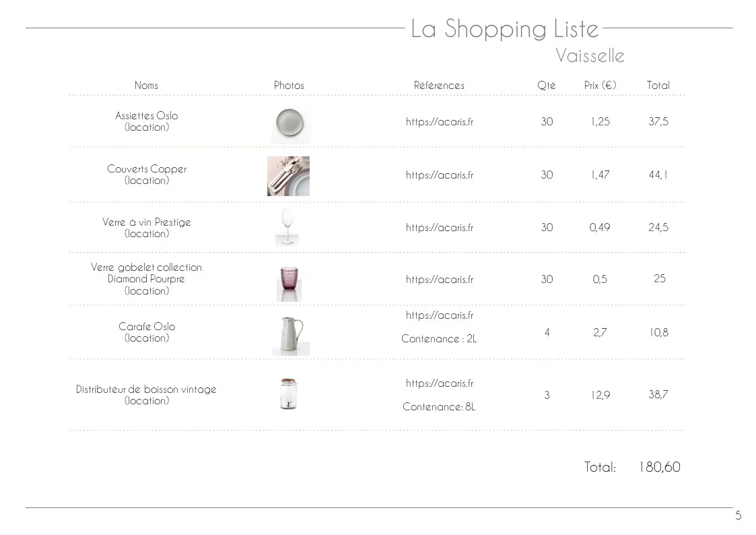Follow the acaris.fr link above Contenance : 2L

point(439,315)
